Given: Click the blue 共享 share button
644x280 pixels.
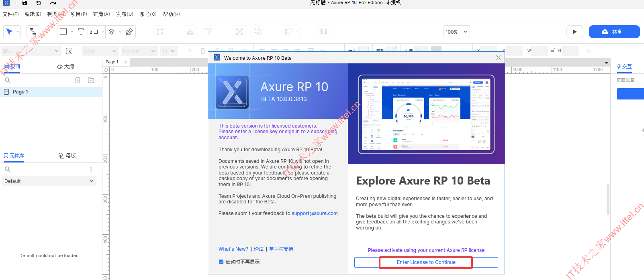Looking at the screenshot, I should 614,32.
